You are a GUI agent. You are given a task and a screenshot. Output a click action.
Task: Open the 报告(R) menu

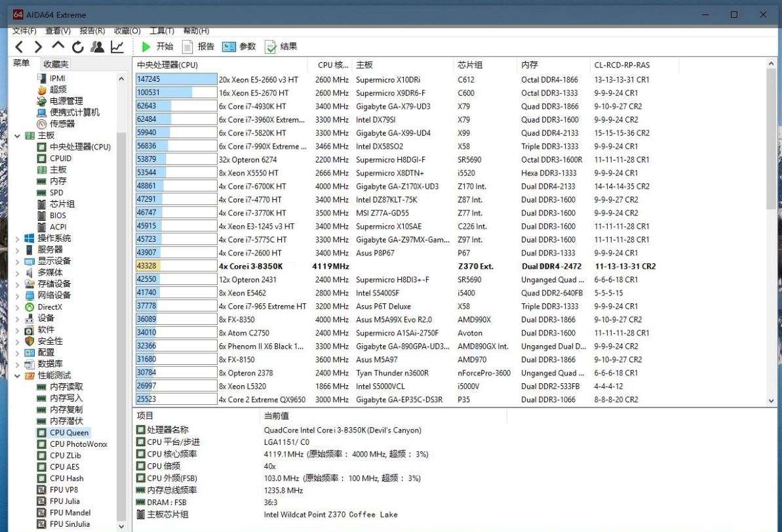tap(92, 31)
